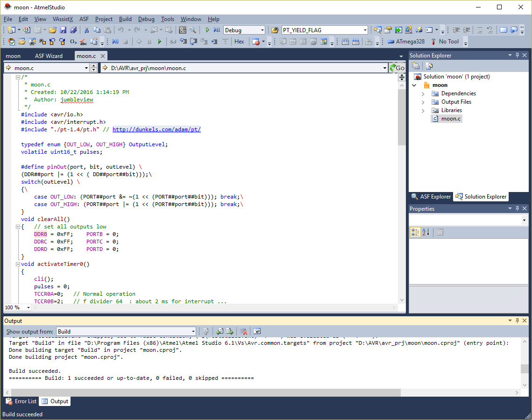Viewport: 532px width, 420px height.
Task: Click the Property Pages icon in Properties
Action: coord(440,232)
